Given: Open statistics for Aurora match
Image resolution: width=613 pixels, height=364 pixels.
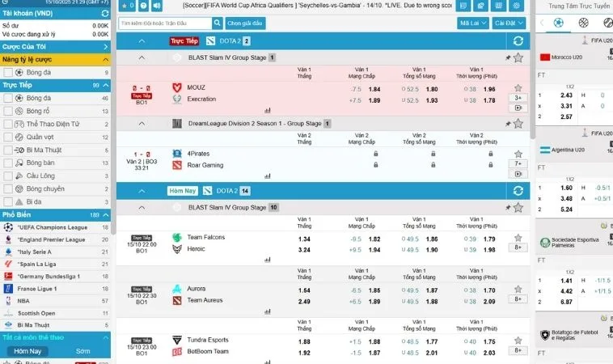Looking at the screenshot, I should tap(268, 311).
